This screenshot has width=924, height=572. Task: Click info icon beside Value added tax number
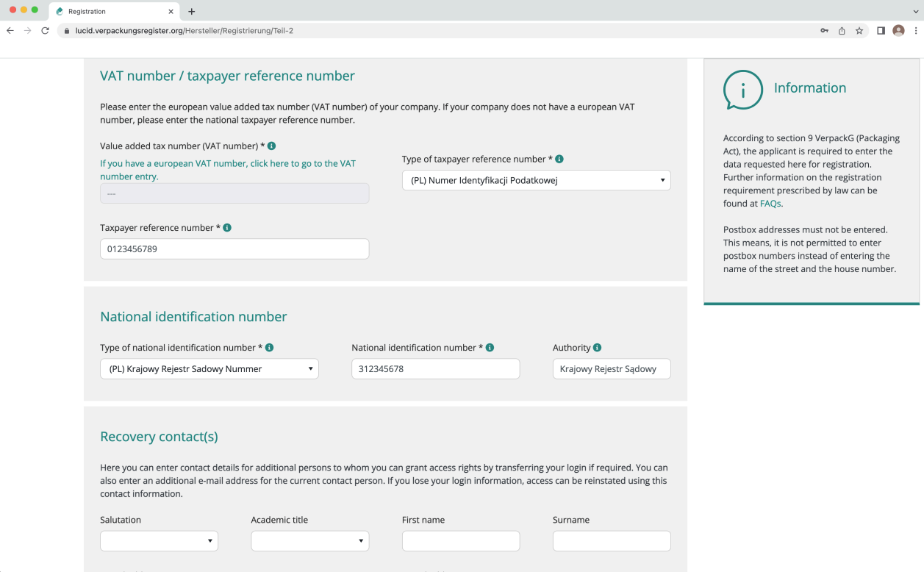(272, 146)
